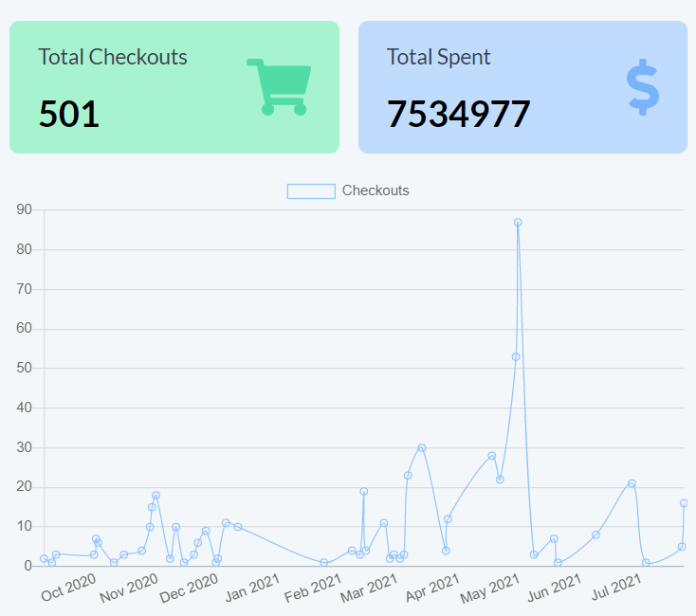The height and width of the screenshot is (616, 696).
Task: Select the July data point at 21 checkouts
Action: (632, 483)
